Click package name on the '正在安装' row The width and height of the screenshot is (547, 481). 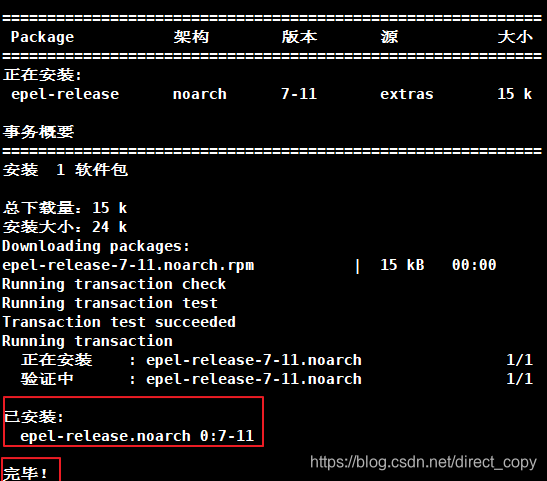(x=254, y=360)
